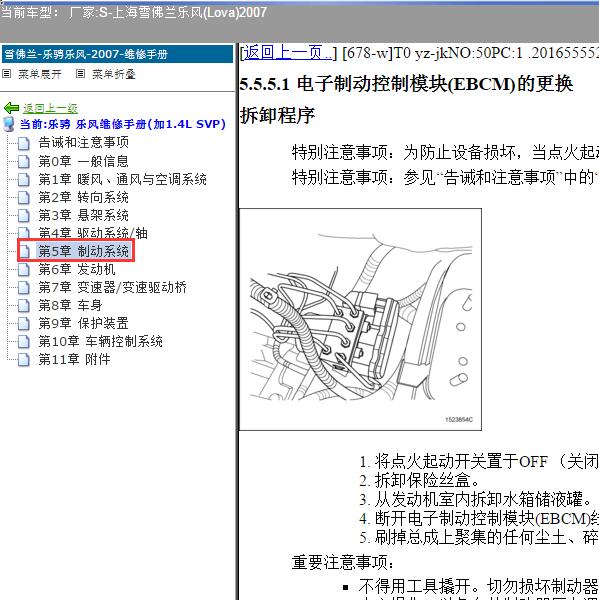599x600 pixels.
Task: Click the 返回上一页 link
Action: (288, 52)
